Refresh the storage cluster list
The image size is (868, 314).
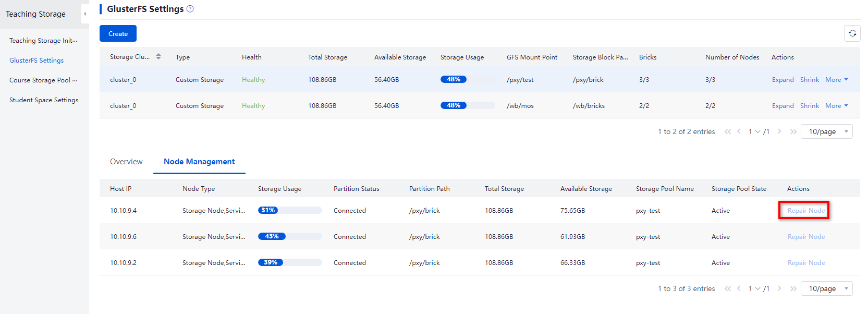coord(852,33)
